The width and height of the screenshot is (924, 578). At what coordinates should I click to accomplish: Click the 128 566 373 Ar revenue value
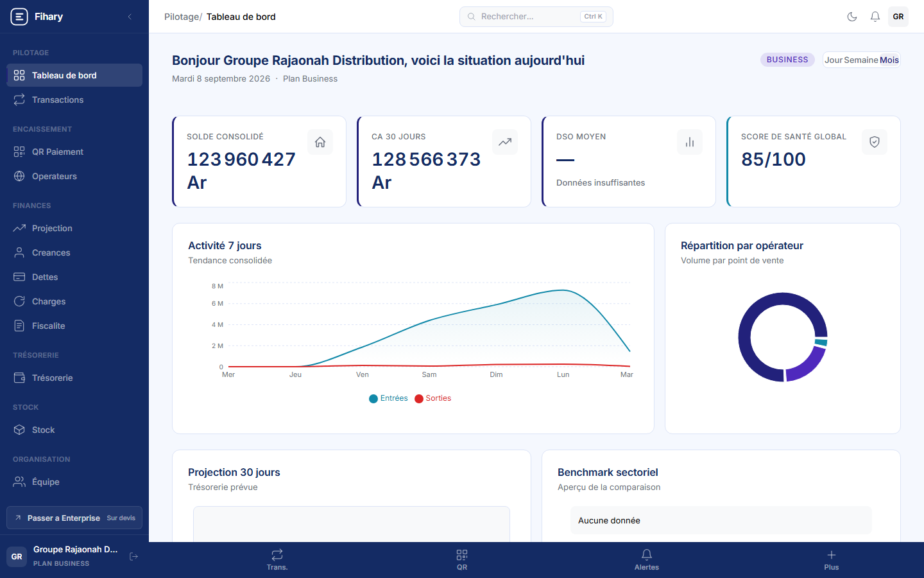pos(426,171)
